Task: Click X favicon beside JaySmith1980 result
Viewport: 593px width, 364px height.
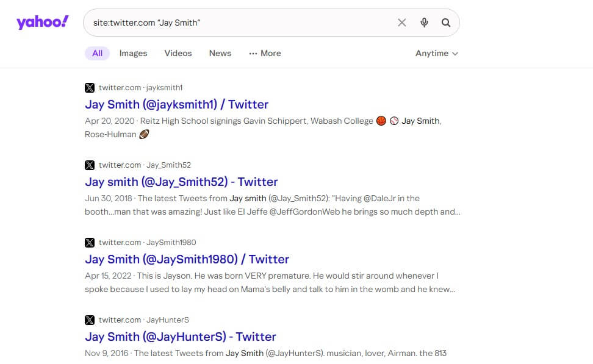Action: [x=90, y=243]
